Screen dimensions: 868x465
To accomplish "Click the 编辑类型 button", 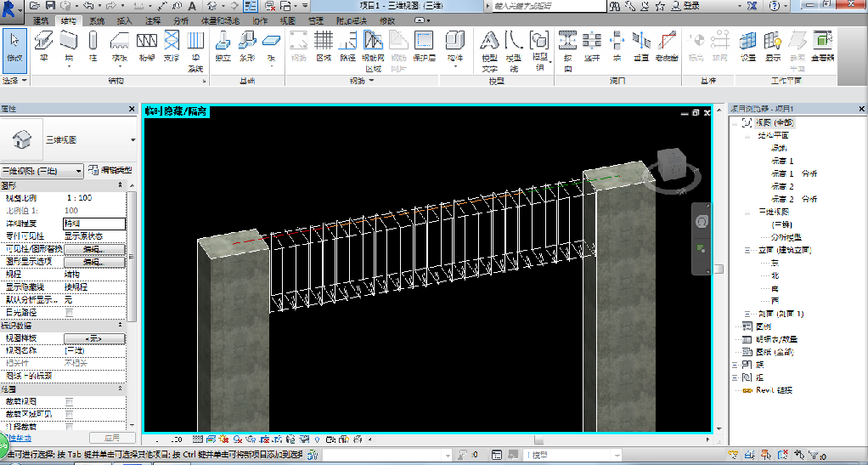I will [110, 171].
